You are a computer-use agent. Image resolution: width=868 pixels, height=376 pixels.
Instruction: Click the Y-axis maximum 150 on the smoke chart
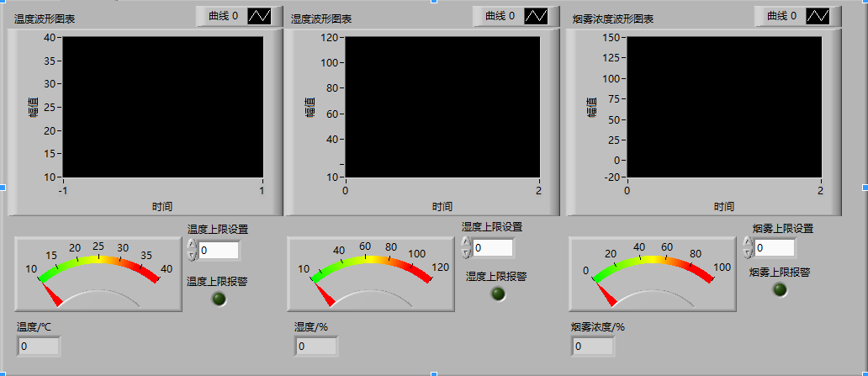(611, 38)
